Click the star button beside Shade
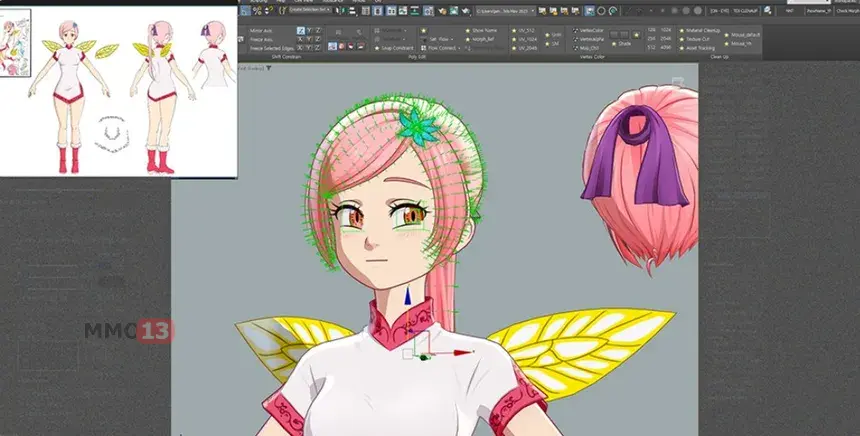The height and width of the screenshot is (436, 860). [636, 35]
